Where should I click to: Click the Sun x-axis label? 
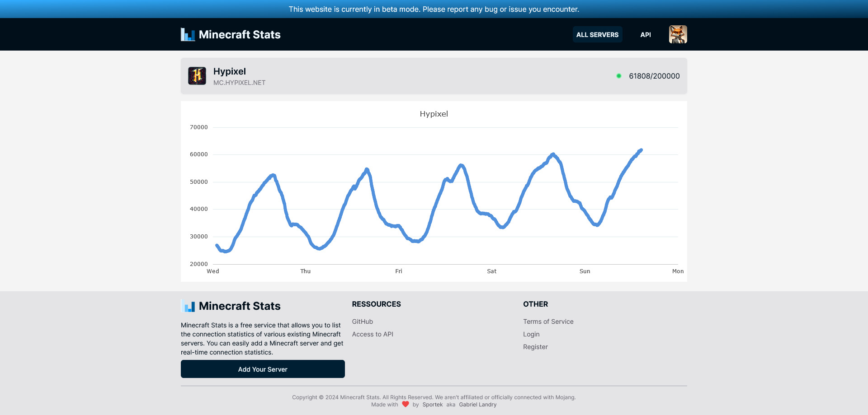[x=585, y=271]
